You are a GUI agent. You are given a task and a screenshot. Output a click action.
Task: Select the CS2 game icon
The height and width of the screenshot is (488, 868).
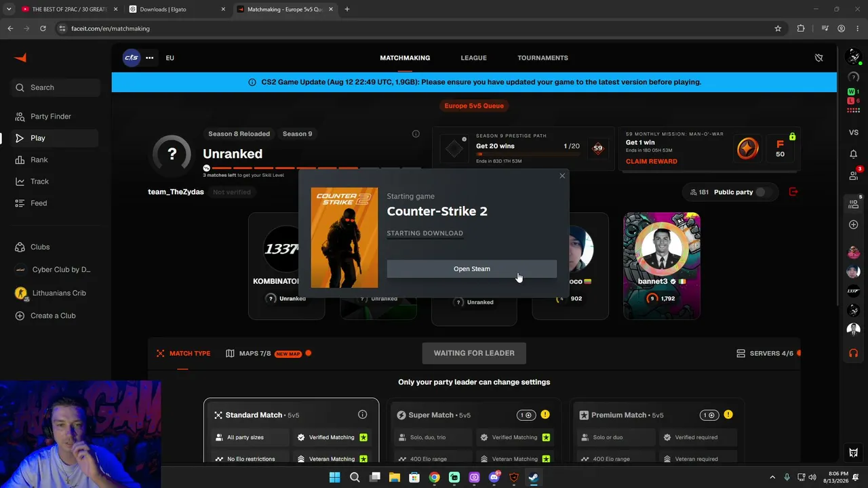tap(132, 58)
